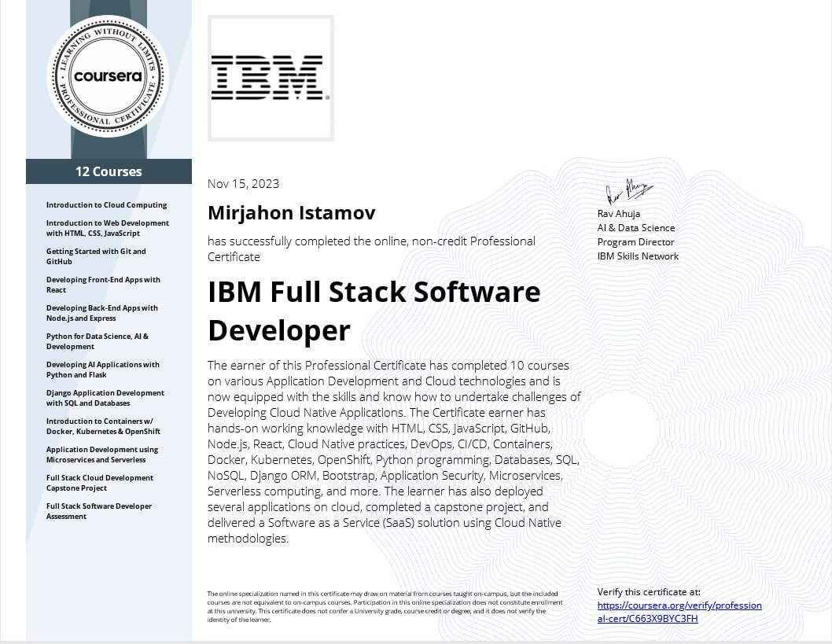This screenshot has width=832, height=644.
Task: Click the "The online specialization named" disclaimer
Action: pyautogui.click(x=385, y=606)
